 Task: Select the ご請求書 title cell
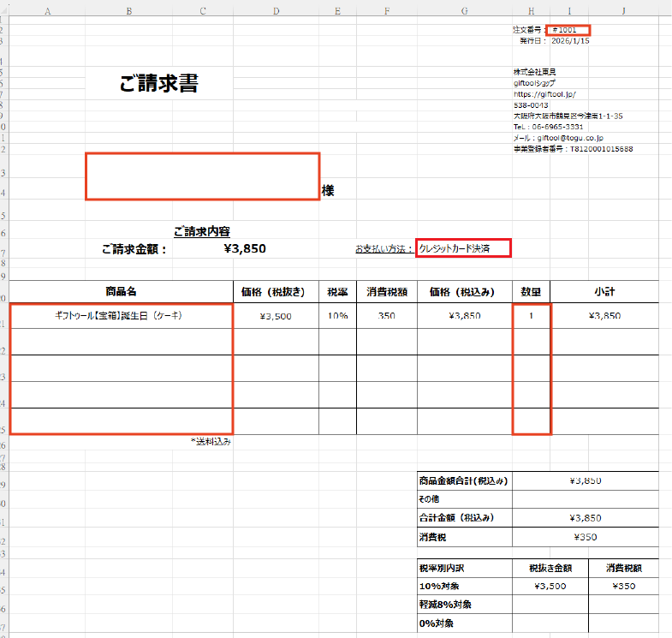click(159, 84)
